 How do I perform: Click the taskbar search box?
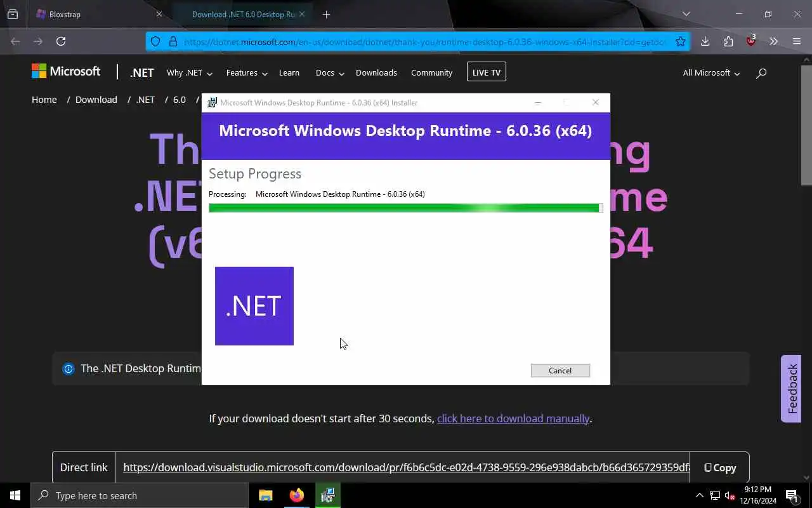140,495
